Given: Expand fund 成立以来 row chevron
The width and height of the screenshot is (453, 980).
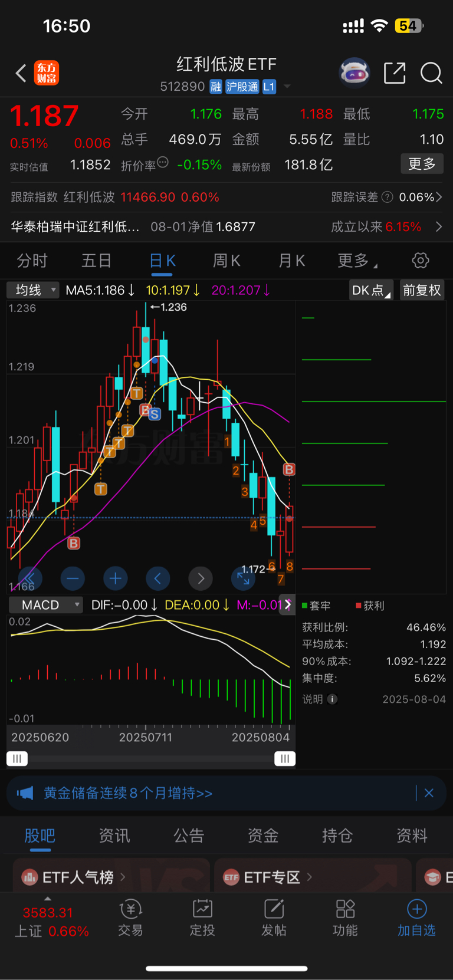Looking at the screenshot, I should [439, 227].
